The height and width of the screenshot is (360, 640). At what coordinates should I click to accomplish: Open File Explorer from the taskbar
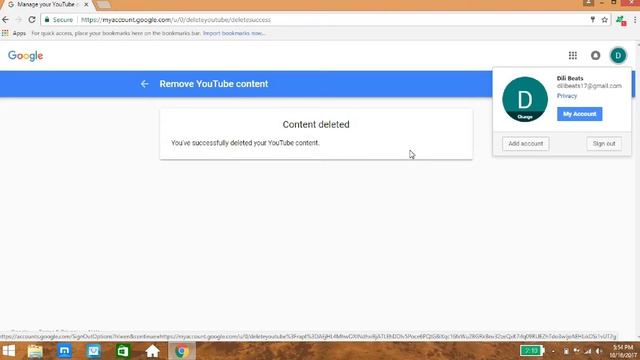35,351
